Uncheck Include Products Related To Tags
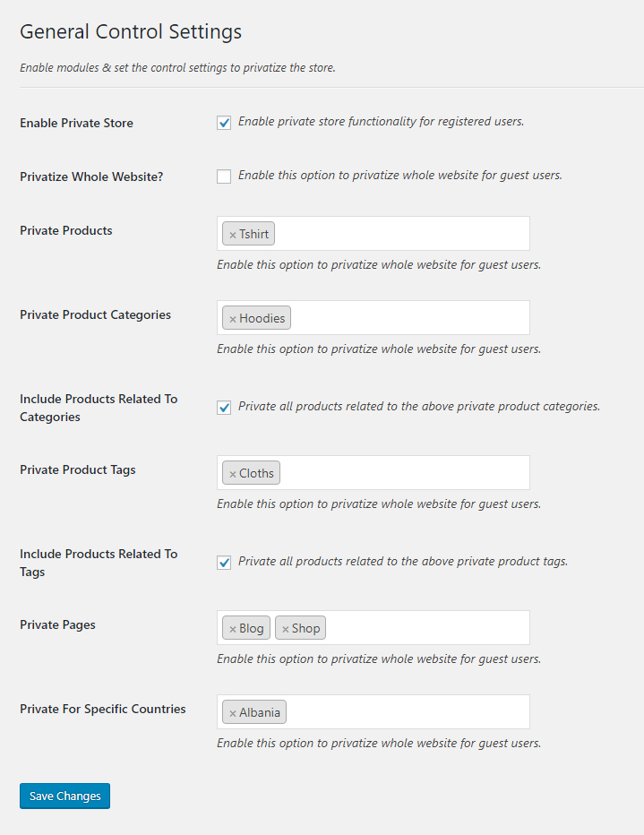Viewport: 644px width, 835px height. [223, 562]
